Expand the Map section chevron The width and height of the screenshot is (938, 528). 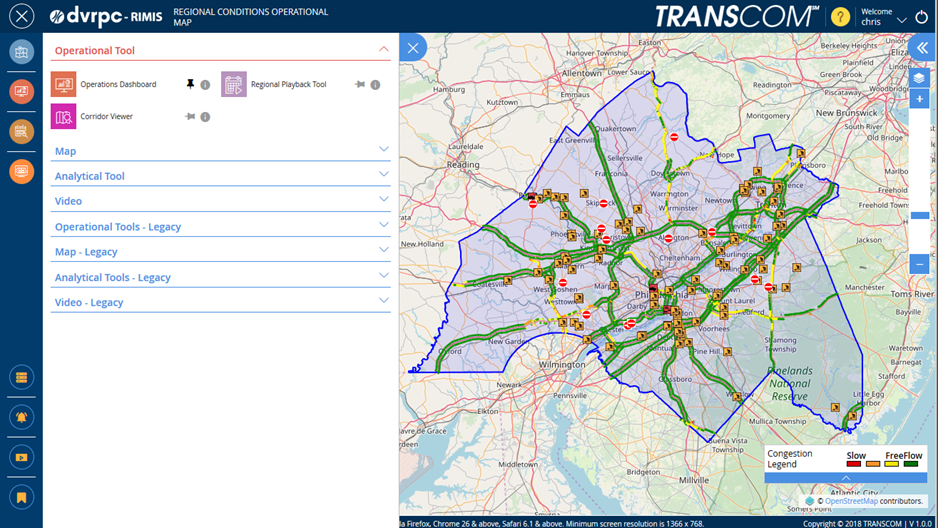tap(384, 149)
